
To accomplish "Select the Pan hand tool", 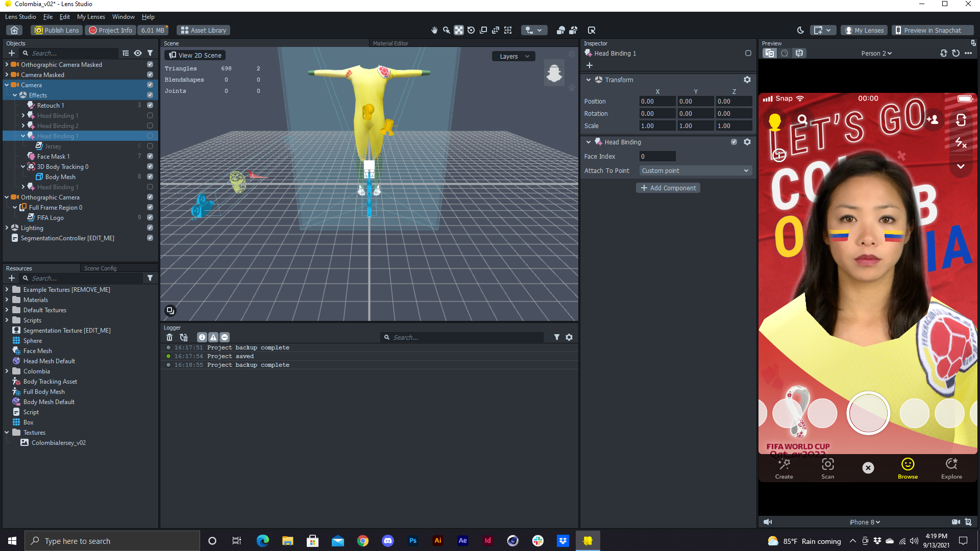I will coord(434,30).
